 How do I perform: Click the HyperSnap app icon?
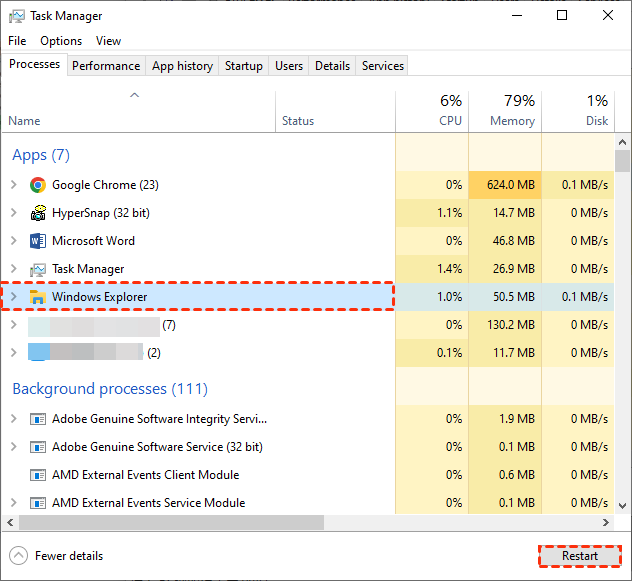point(38,213)
